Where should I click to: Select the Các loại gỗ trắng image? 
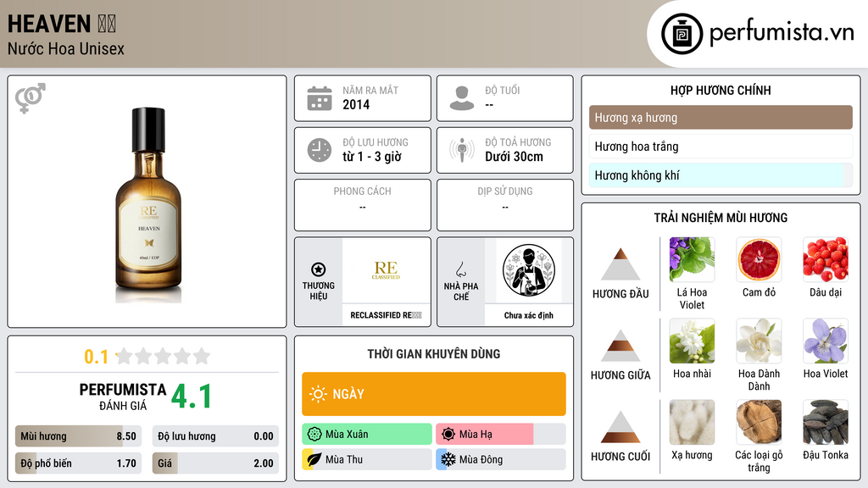[759, 422]
